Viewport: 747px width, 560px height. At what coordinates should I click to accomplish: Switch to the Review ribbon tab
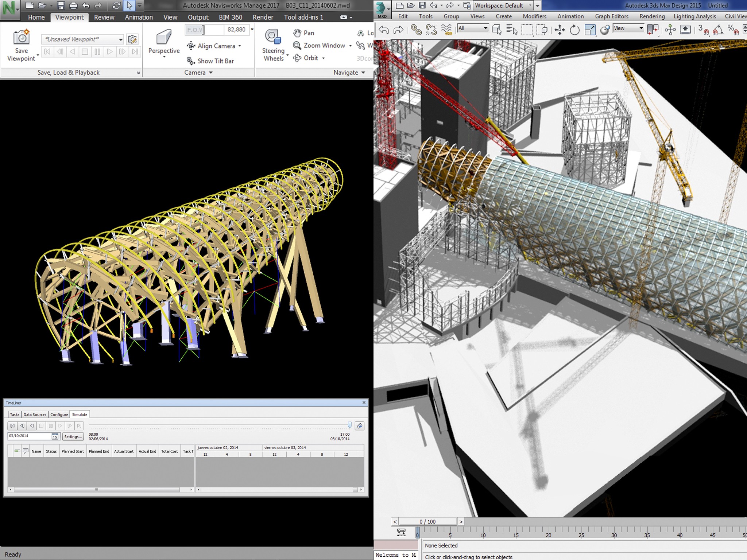coord(104,17)
